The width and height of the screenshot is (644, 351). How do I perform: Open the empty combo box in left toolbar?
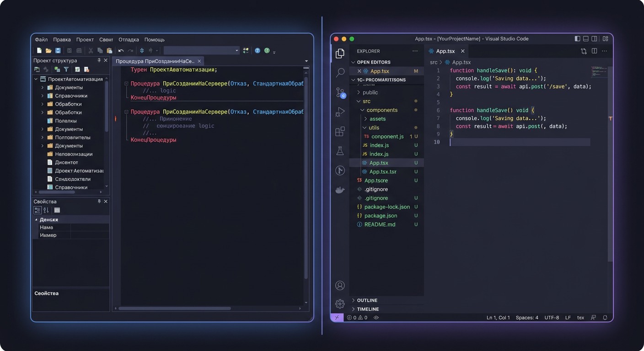[201, 51]
